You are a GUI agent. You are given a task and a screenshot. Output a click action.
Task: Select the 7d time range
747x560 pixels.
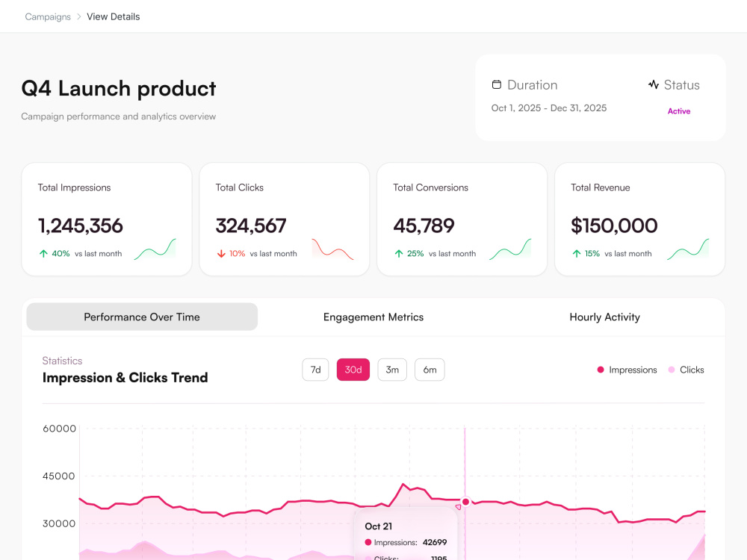click(x=315, y=370)
